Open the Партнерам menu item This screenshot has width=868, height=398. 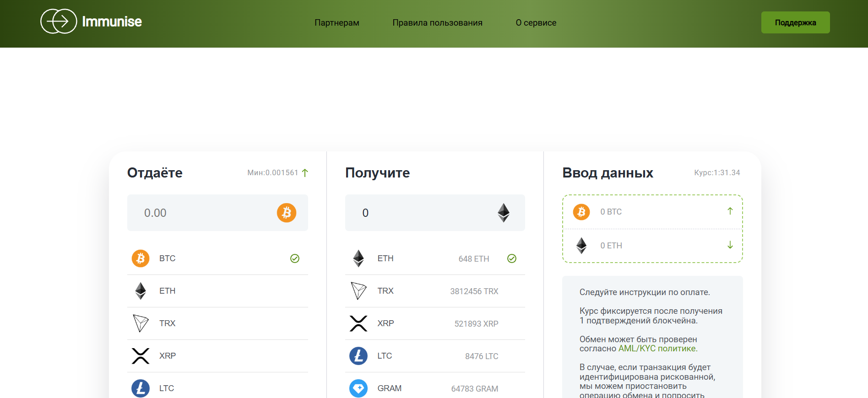pos(337,22)
